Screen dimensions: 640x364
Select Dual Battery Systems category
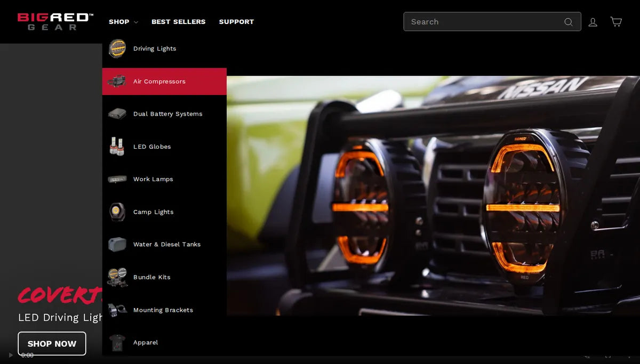coord(167,114)
